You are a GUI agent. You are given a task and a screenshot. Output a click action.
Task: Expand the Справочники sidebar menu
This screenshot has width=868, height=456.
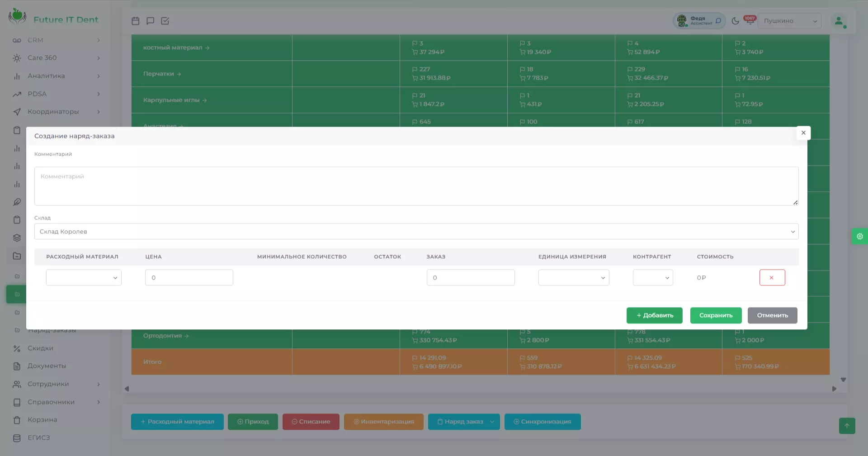(56, 402)
